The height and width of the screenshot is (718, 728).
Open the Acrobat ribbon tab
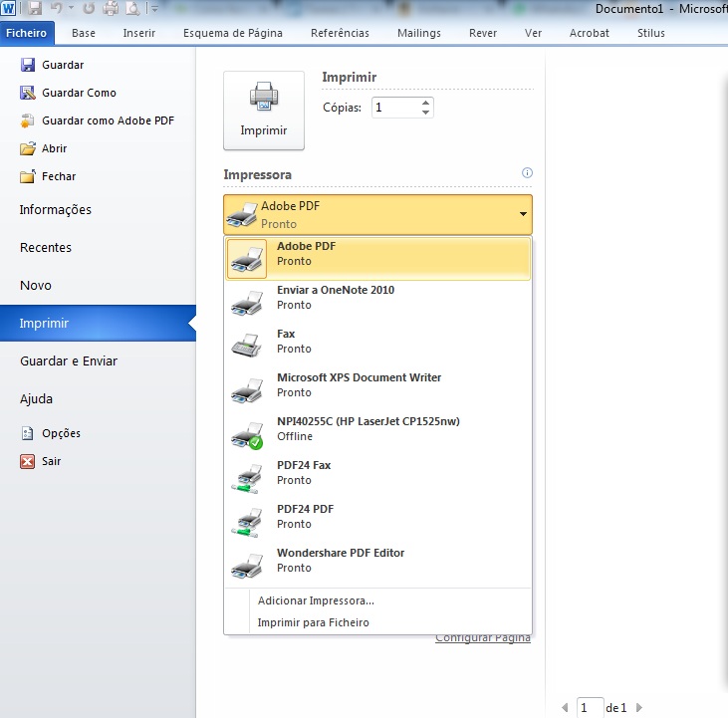(x=590, y=33)
